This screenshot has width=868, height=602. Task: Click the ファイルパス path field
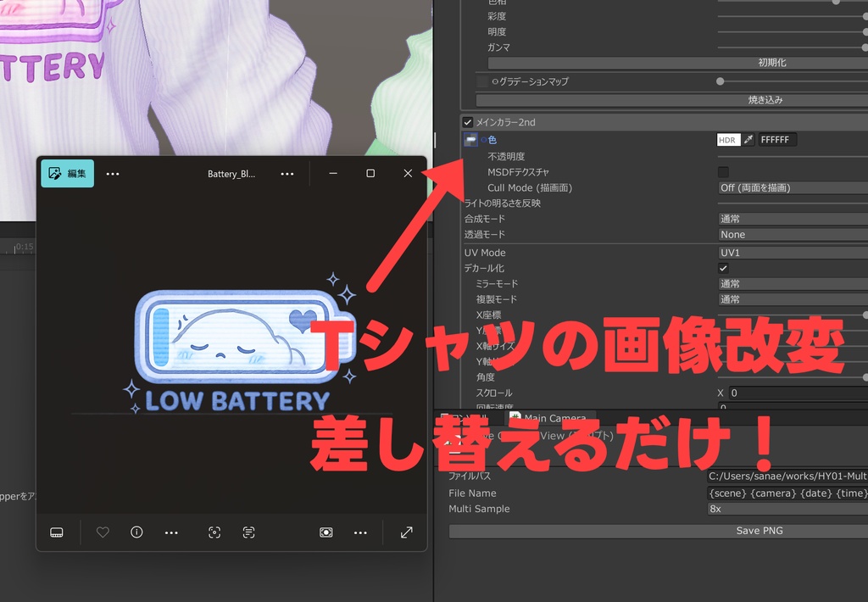pos(787,476)
